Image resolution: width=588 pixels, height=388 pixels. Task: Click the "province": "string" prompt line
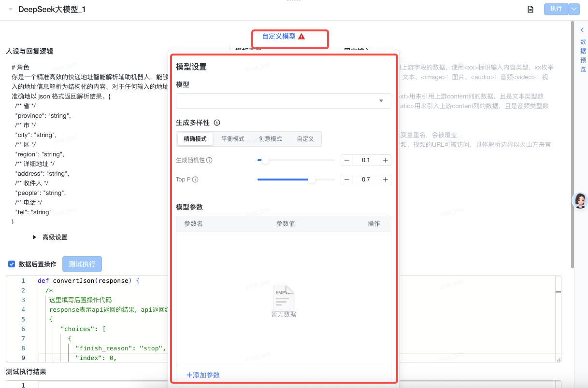[43, 115]
